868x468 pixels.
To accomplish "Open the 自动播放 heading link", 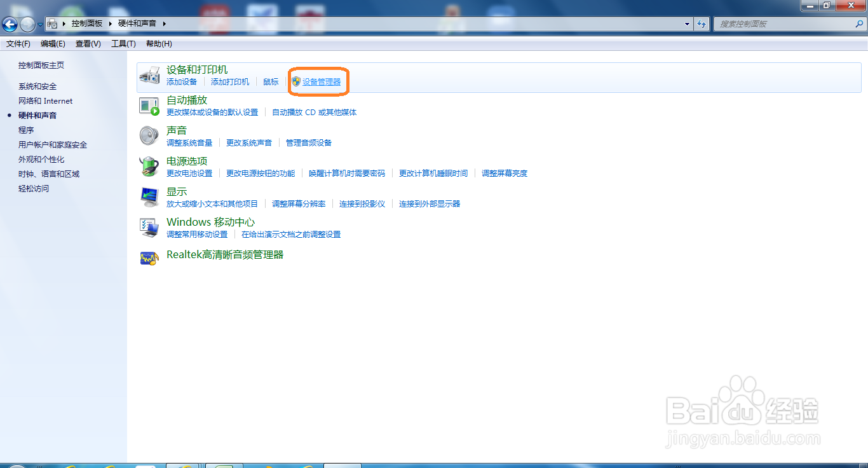I will [x=187, y=100].
